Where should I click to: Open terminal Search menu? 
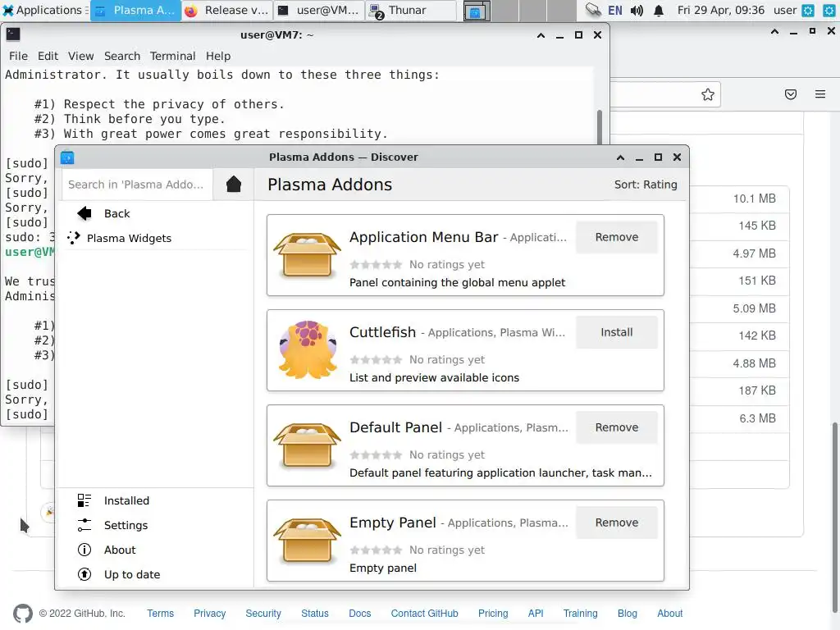[x=122, y=57]
